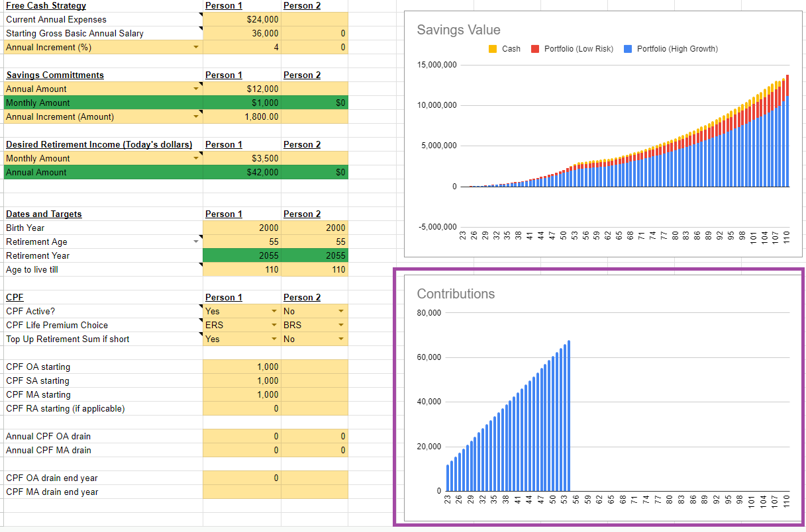Open Person 1 CPF Active? dropdown
Viewport: 806px width, 532px height.
point(274,312)
